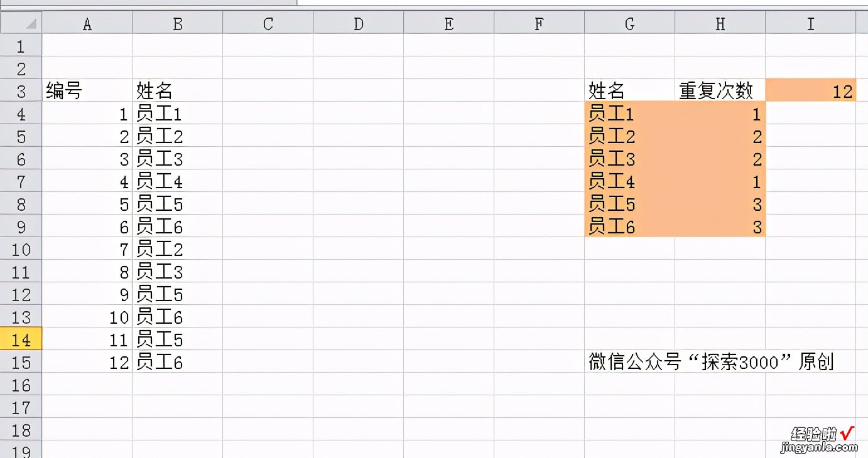
Task: Select column A header
Action: click(x=87, y=24)
